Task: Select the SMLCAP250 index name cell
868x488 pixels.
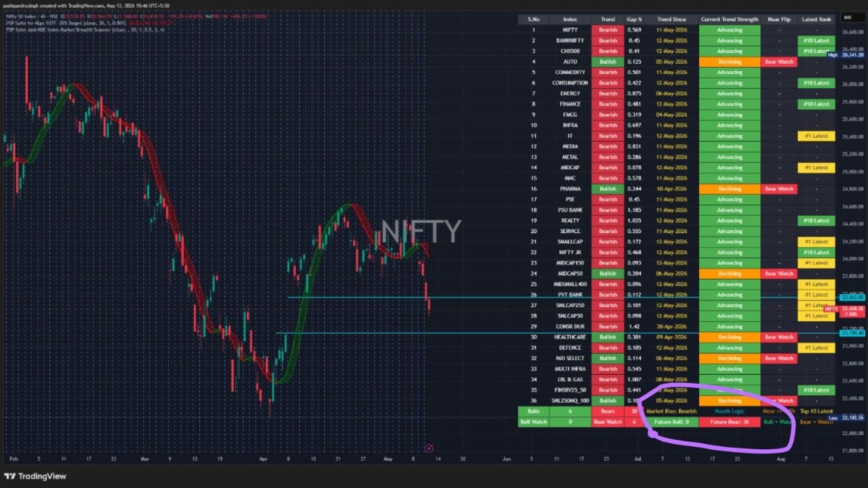Action: 570,305
